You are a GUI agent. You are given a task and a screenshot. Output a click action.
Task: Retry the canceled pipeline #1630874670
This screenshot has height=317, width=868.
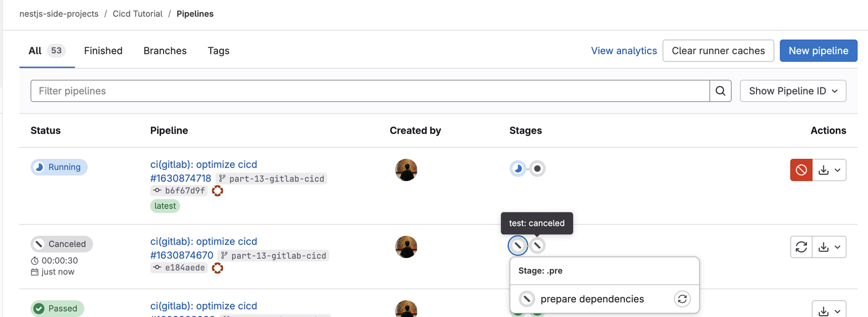coord(801,247)
